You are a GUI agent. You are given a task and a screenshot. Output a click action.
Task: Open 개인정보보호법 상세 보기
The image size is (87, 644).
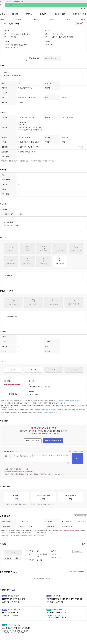coord(33,441)
